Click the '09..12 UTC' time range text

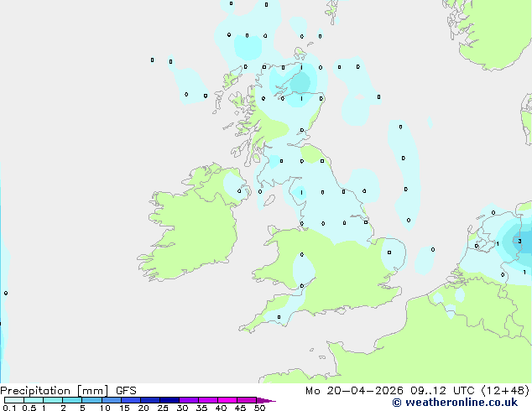coord(442,391)
